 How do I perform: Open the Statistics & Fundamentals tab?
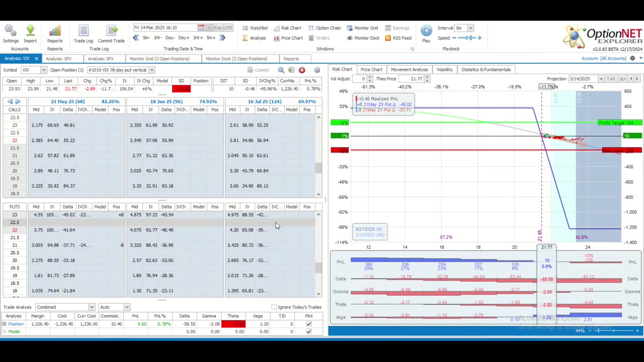(x=486, y=69)
